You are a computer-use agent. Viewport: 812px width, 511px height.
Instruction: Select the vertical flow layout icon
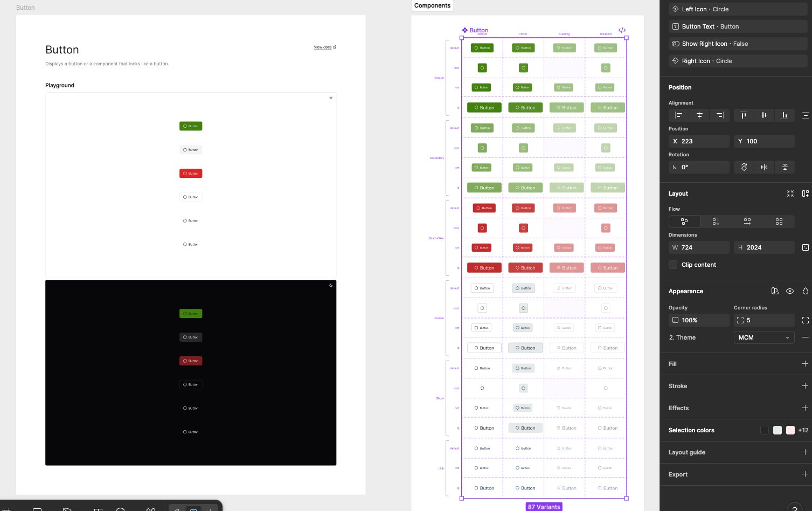click(x=716, y=222)
